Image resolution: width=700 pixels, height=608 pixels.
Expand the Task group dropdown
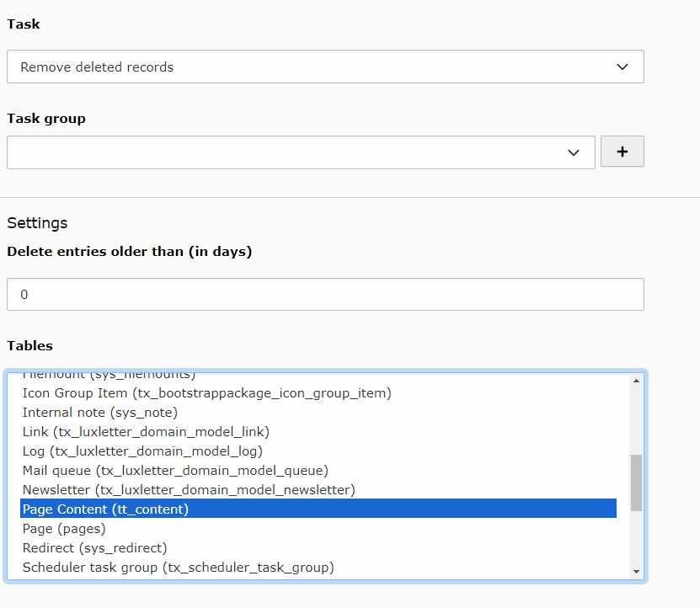301,152
